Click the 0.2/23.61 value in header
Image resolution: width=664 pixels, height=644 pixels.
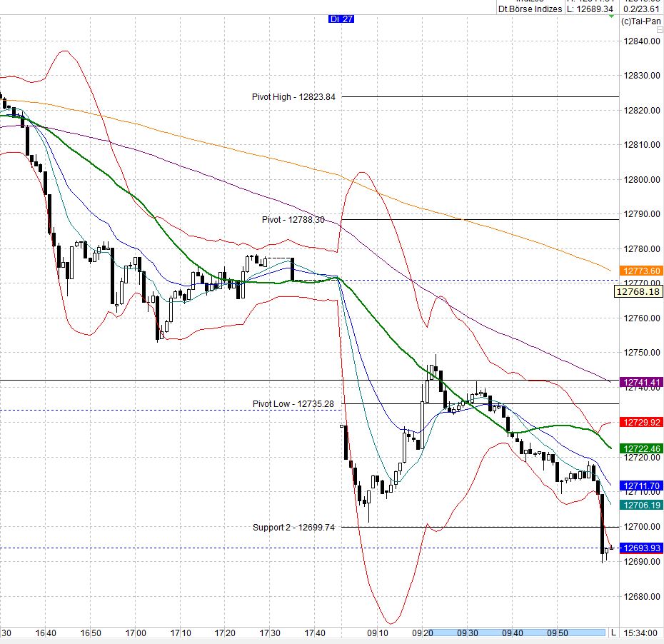click(x=642, y=9)
